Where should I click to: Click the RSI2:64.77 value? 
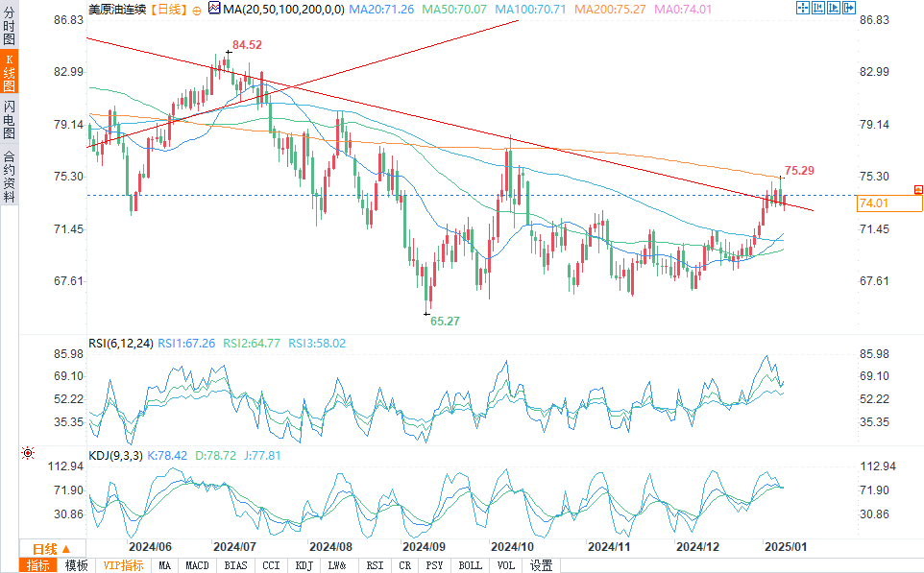(x=252, y=343)
